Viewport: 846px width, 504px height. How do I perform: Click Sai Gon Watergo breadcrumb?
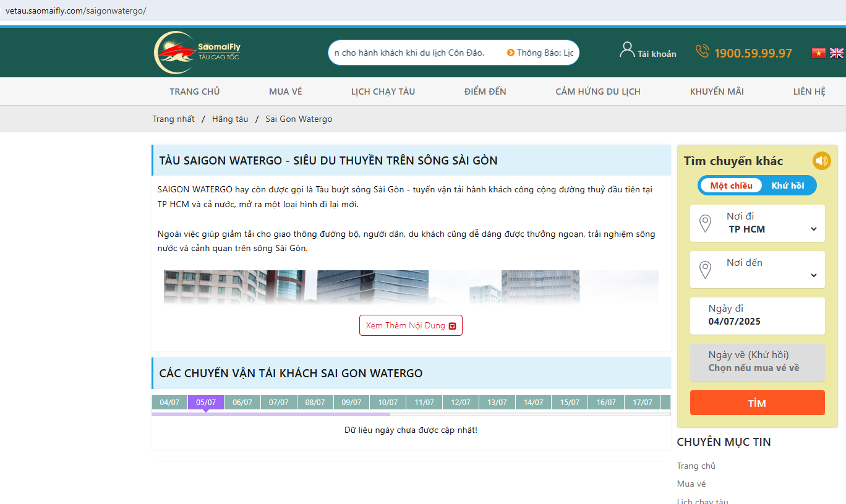click(299, 119)
